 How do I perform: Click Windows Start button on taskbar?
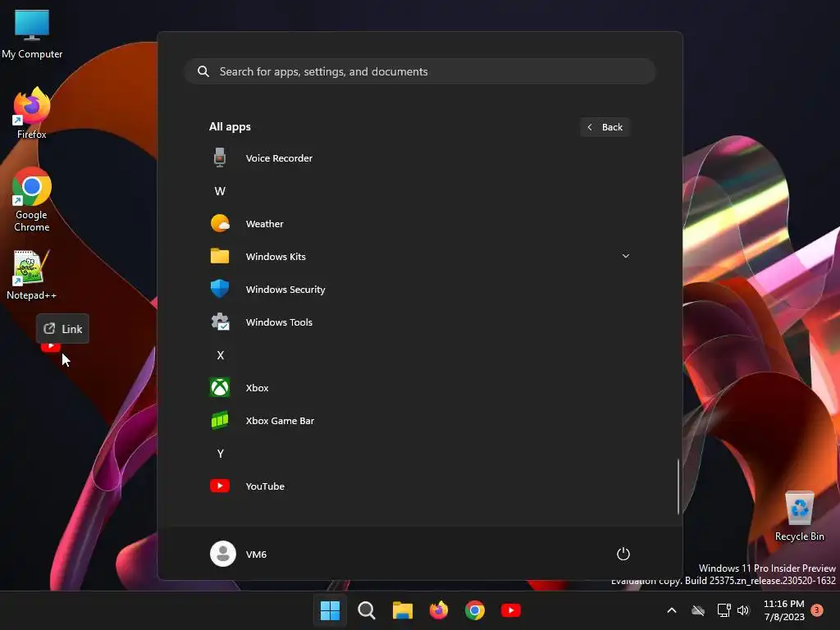330,610
